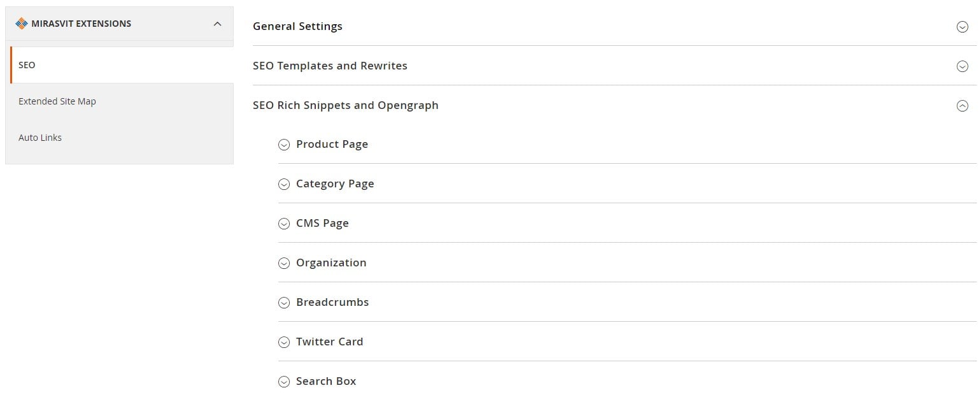Click the CMS Page expand circle icon
Image resolution: width=980 pixels, height=411 pixels.
click(284, 224)
